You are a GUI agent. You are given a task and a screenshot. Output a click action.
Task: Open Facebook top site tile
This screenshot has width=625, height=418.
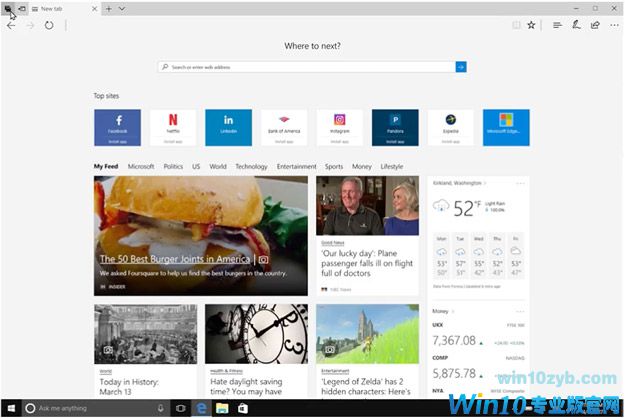[x=118, y=128]
